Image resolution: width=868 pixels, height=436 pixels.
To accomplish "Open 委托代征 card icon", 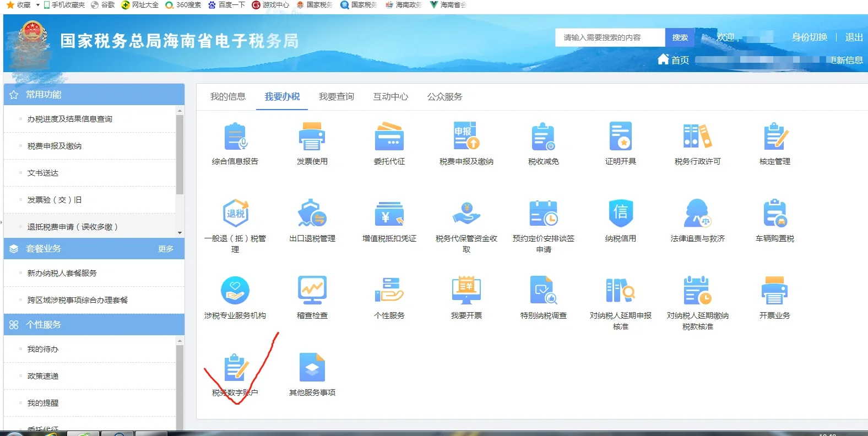I will [x=389, y=137].
